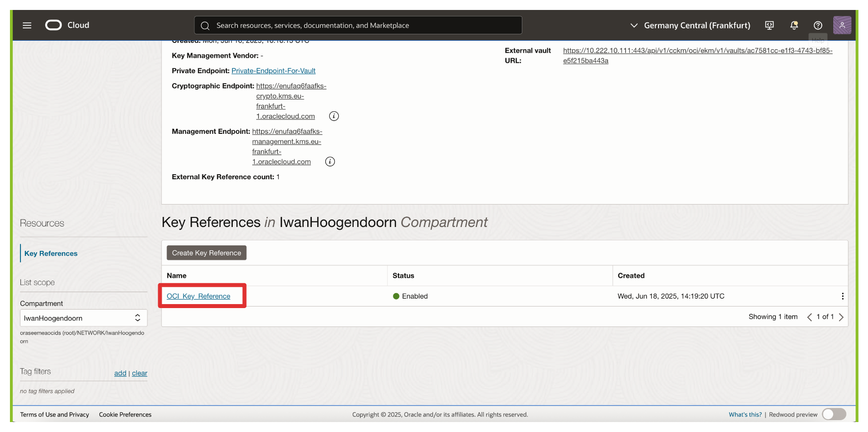Toggle the Redwood preview switch
Image resolution: width=868 pixels, height=432 pixels.
pyautogui.click(x=834, y=414)
